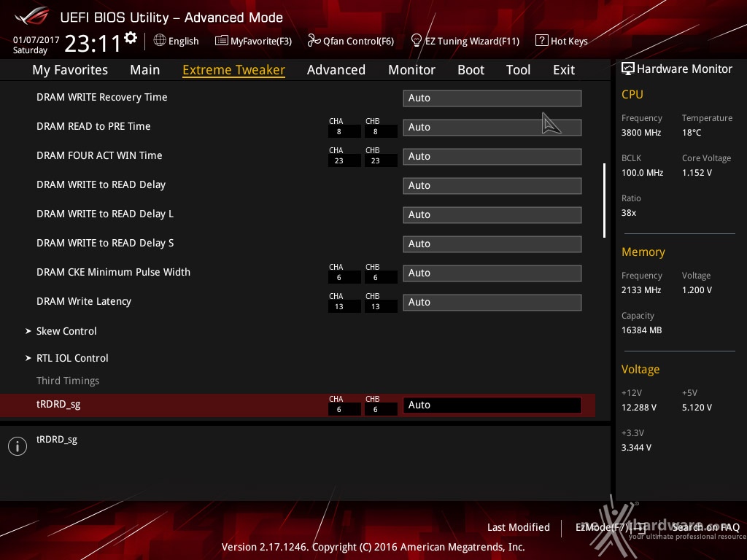Image resolution: width=747 pixels, height=560 pixels.
Task: Click the +12V reading 12.288 V
Action: tap(639, 408)
